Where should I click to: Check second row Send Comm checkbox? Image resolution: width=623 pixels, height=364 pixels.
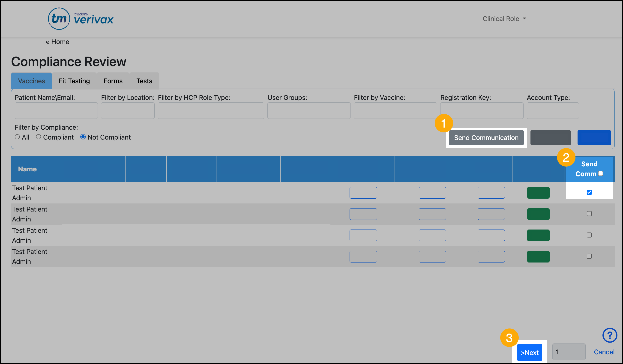[x=589, y=214]
